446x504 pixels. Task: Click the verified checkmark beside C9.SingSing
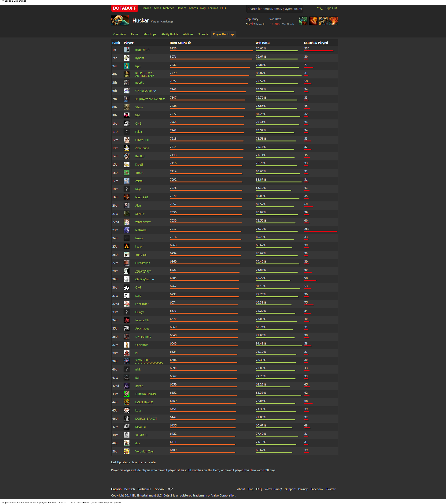(153, 279)
